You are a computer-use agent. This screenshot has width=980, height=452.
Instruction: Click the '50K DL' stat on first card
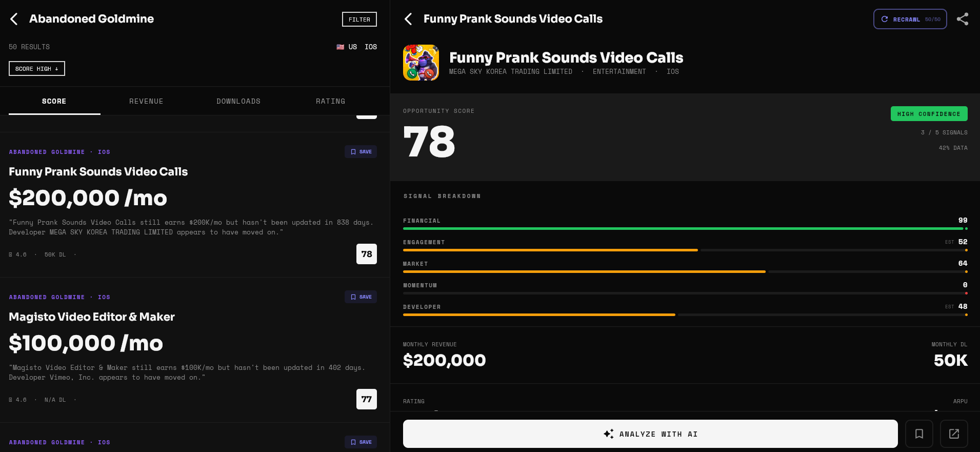pyautogui.click(x=55, y=254)
